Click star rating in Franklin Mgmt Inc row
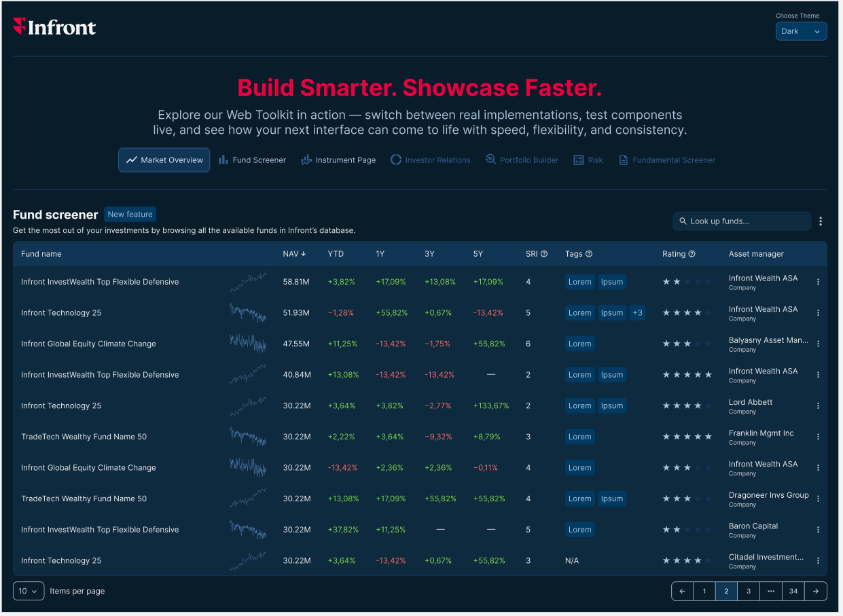This screenshot has height=616, width=843. pyautogui.click(x=687, y=437)
